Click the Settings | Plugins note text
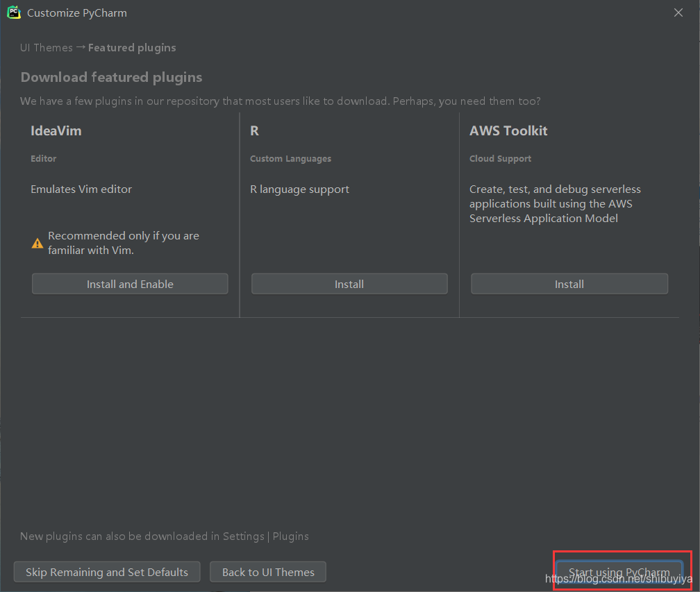 pos(165,536)
